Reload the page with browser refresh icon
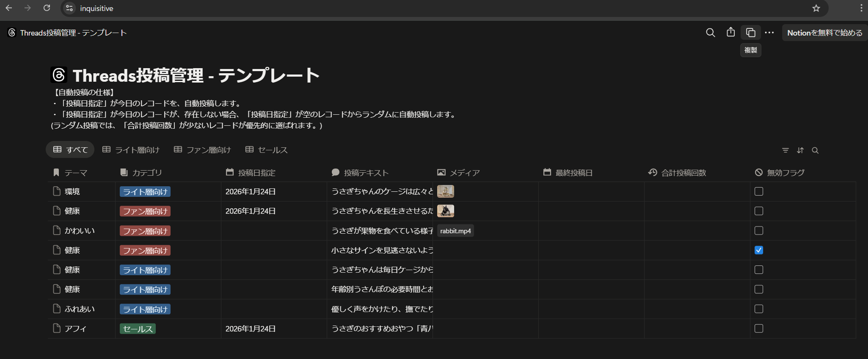This screenshot has height=359, width=868. (47, 8)
